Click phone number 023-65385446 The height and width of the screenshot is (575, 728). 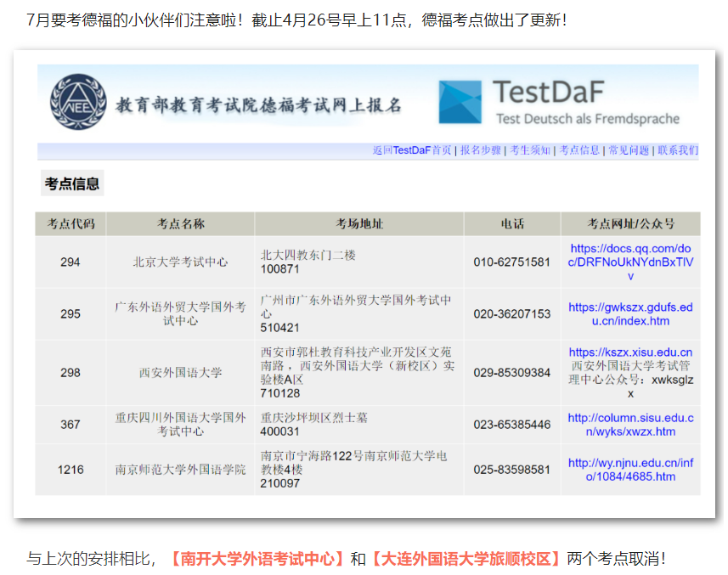pos(512,425)
